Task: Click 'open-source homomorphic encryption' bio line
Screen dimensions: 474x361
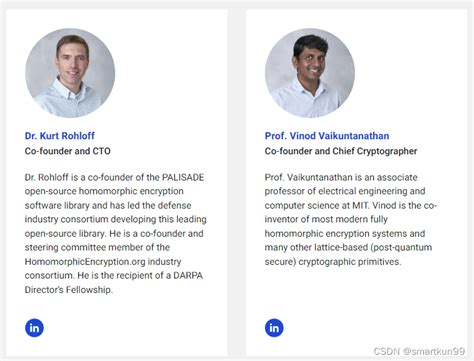Action: (104, 191)
